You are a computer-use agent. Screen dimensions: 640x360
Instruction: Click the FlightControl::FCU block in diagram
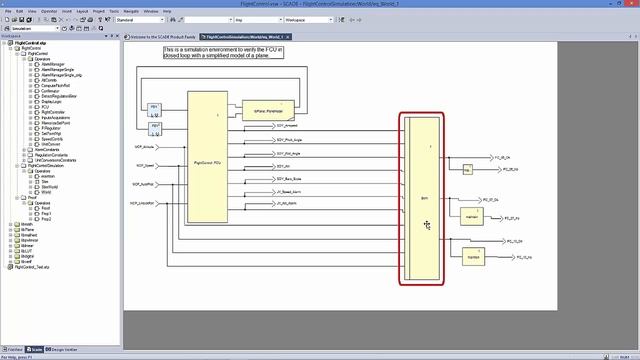207,157
